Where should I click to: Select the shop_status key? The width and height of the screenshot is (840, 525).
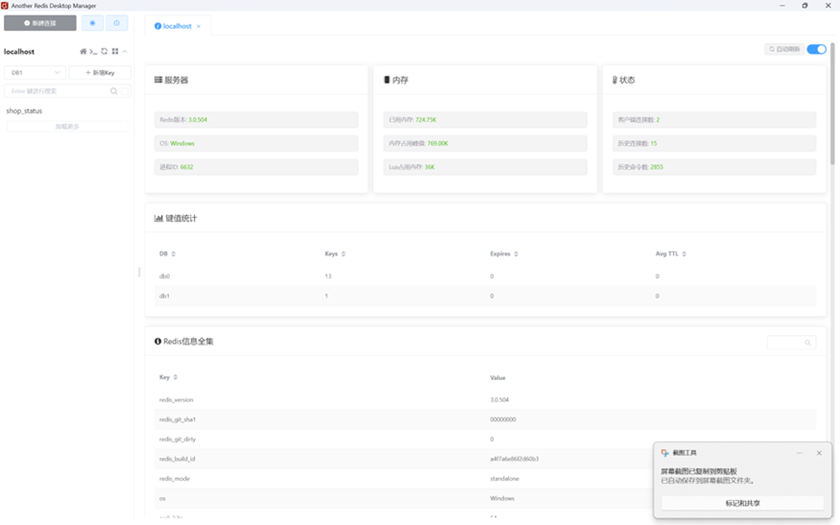click(x=24, y=111)
